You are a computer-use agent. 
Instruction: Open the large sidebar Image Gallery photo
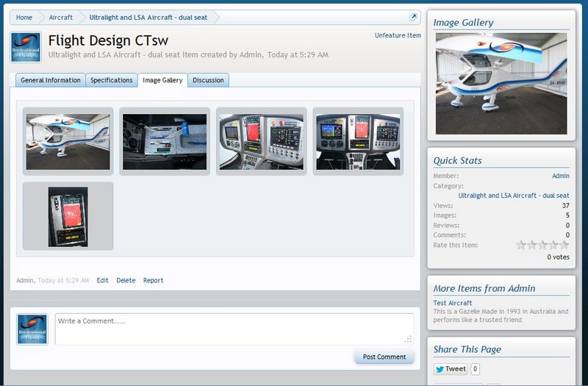[x=501, y=84]
